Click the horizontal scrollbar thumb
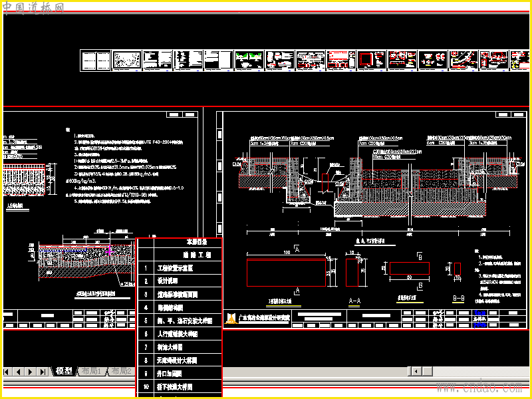The image size is (532, 399). 427,371
